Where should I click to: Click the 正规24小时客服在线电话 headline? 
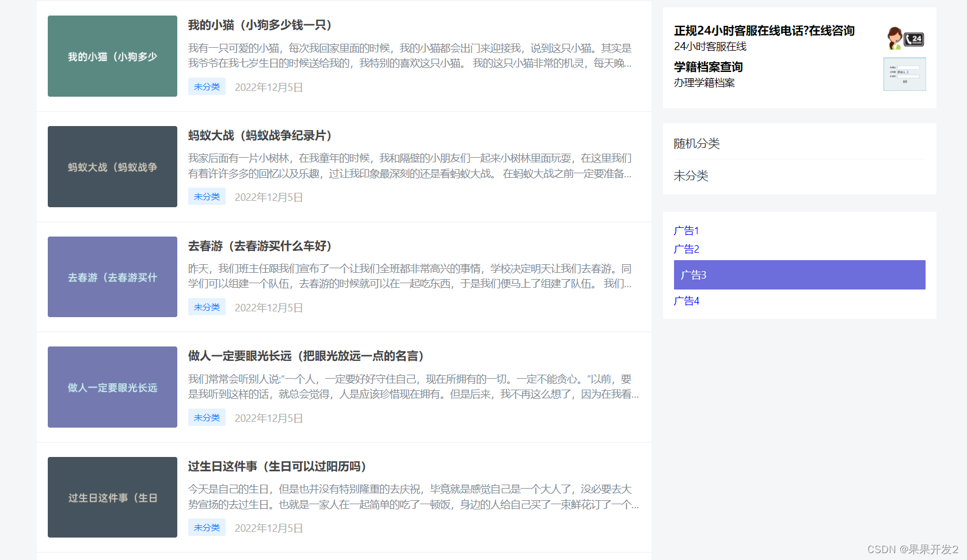(764, 31)
